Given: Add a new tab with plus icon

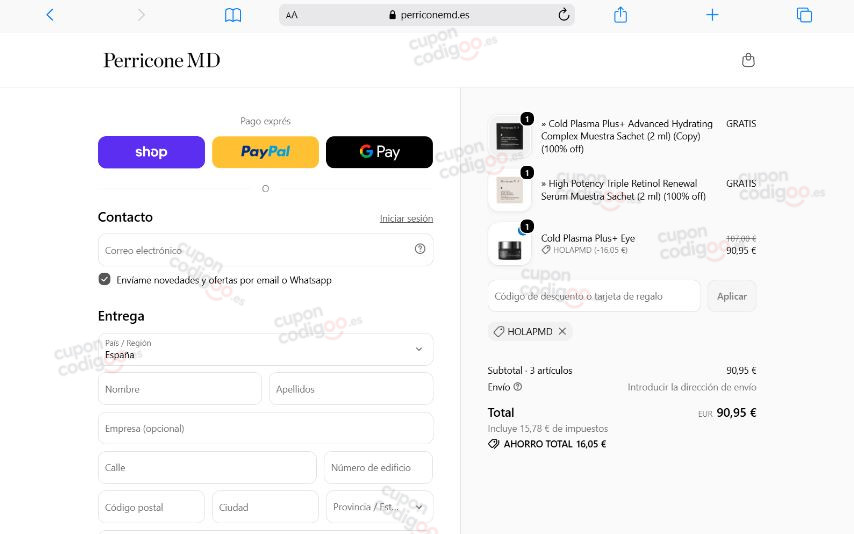Looking at the screenshot, I should 712,15.
